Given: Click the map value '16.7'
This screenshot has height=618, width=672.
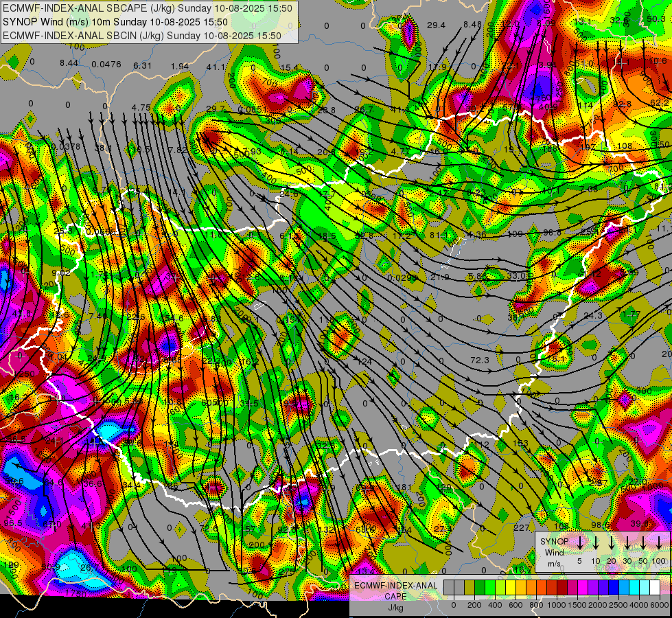Looking at the screenshot, I should click(523, 569).
